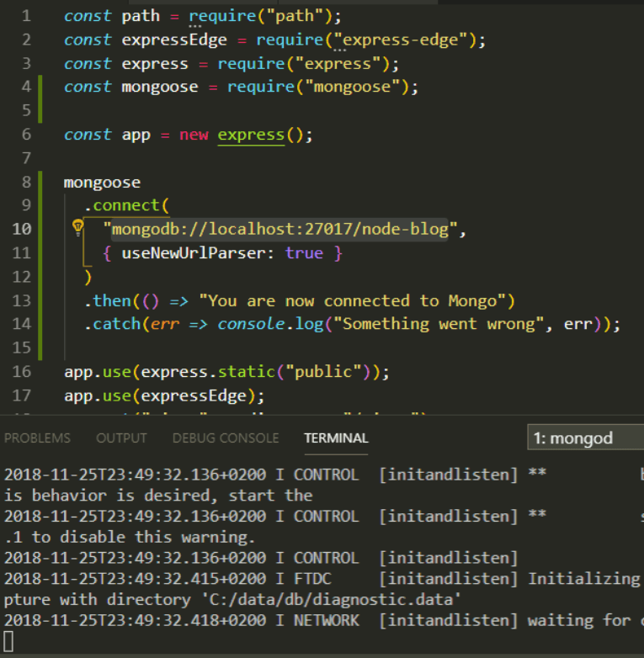This screenshot has width=644, height=658.
Task: Activate the TERMINAL tab
Action: coord(336,438)
